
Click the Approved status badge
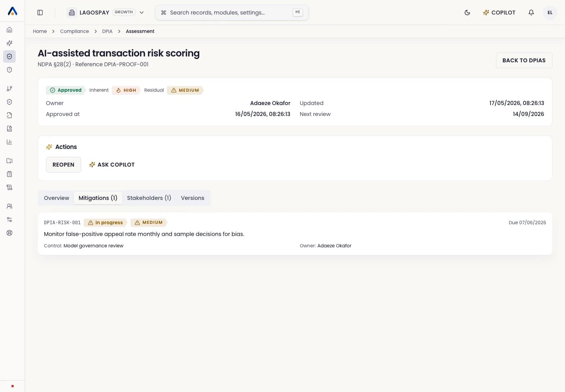coord(66,90)
